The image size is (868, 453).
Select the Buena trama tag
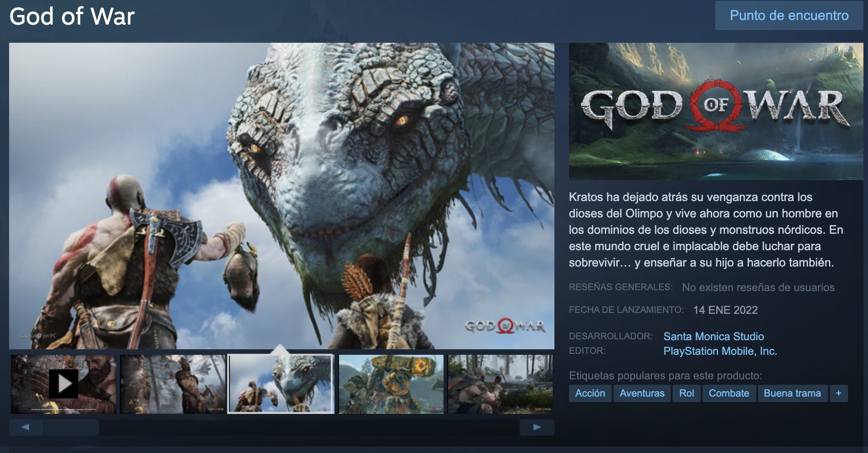(x=792, y=393)
